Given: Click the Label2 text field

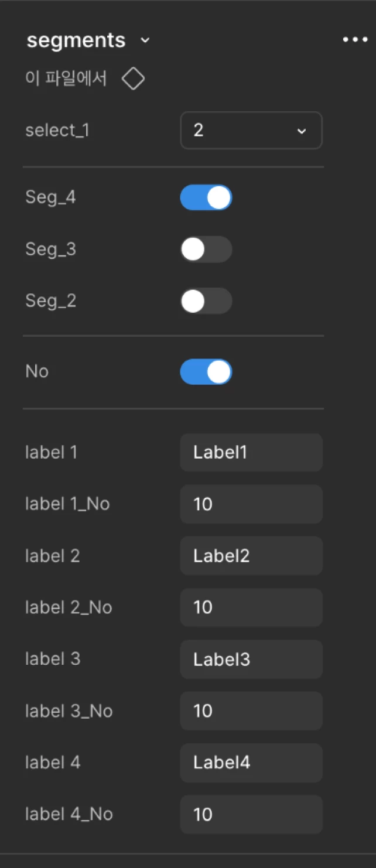Looking at the screenshot, I should point(251,556).
